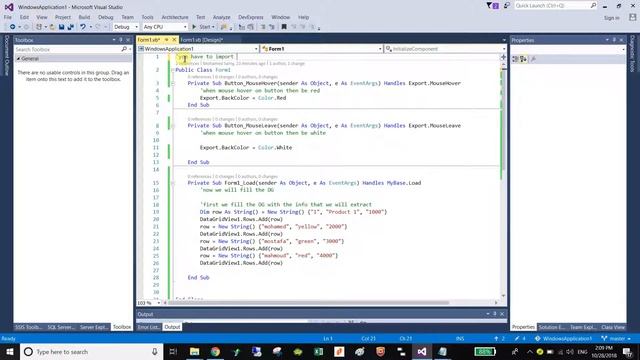The image size is (640, 360).
Task: Open Chrome from the taskbar
Action: pos(215,351)
